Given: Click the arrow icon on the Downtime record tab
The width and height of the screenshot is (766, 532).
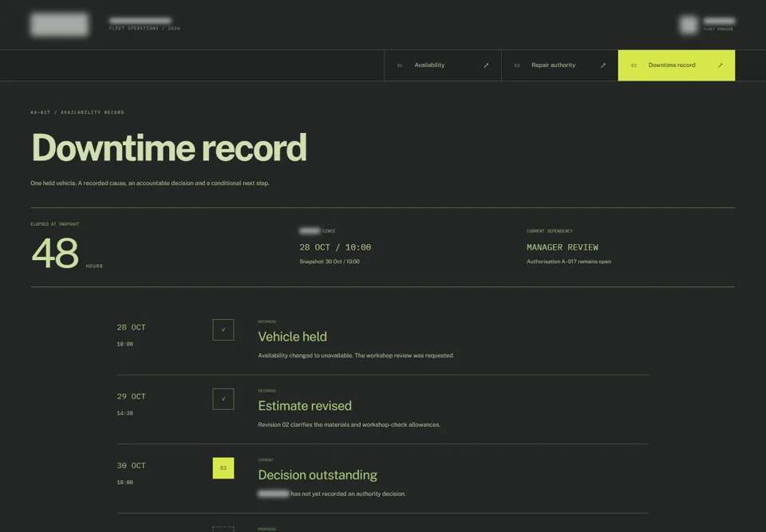Looking at the screenshot, I should click(720, 65).
